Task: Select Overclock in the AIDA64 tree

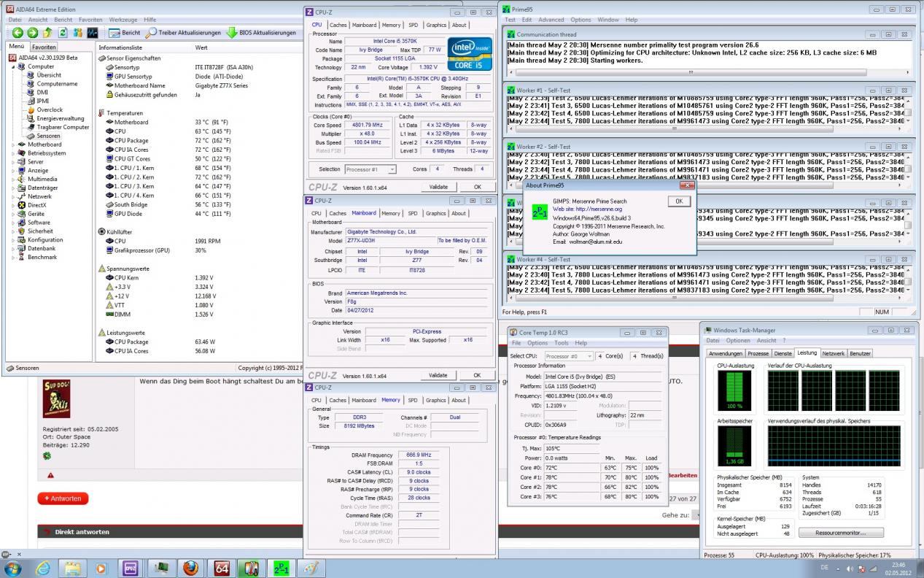Action: click(50, 109)
